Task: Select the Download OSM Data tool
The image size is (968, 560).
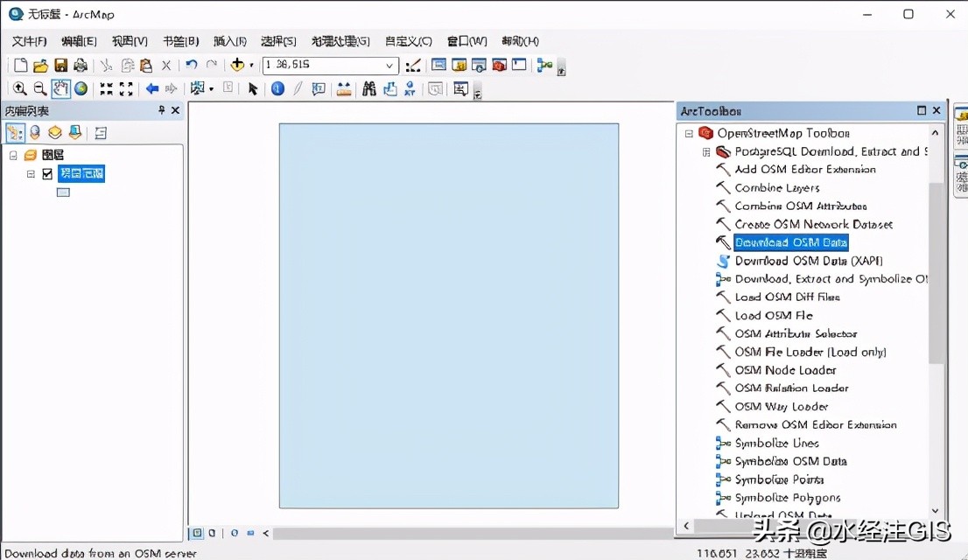Action: 791,242
